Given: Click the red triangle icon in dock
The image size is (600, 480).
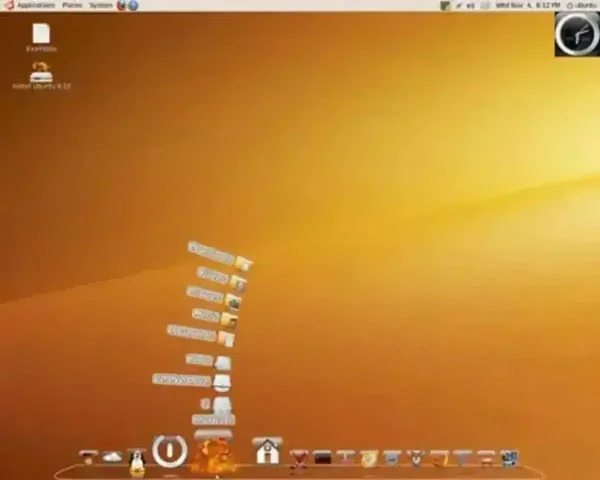Looking at the screenshot, I should (298, 457).
